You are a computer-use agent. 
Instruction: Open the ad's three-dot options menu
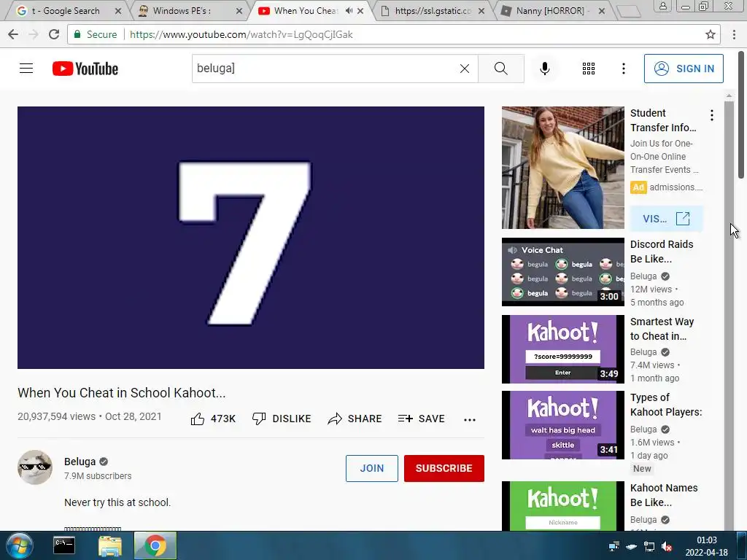pos(711,114)
